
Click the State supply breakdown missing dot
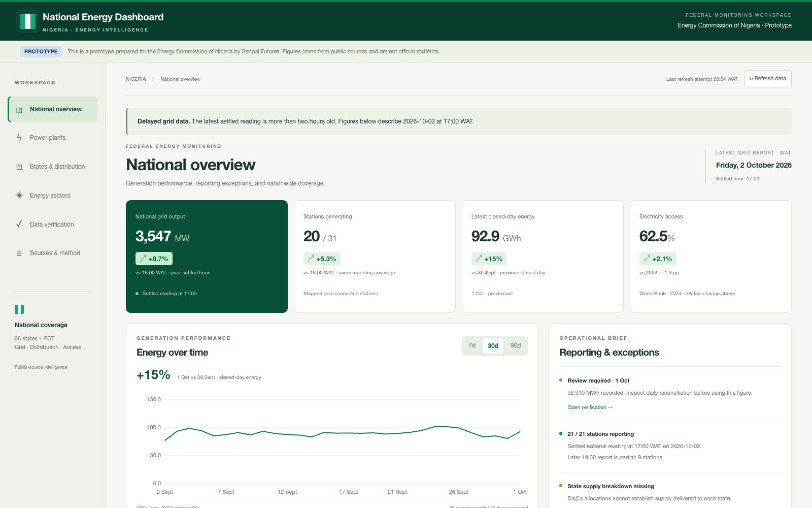(561, 486)
